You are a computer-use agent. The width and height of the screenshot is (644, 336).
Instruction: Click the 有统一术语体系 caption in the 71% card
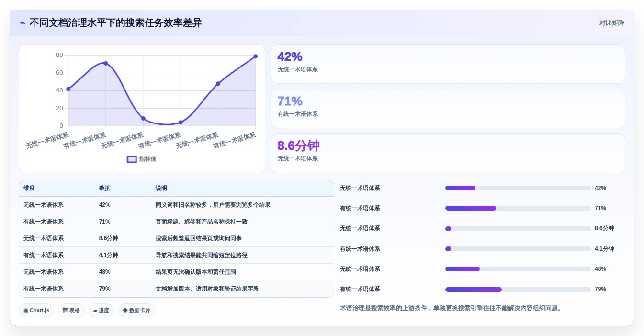(x=298, y=114)
